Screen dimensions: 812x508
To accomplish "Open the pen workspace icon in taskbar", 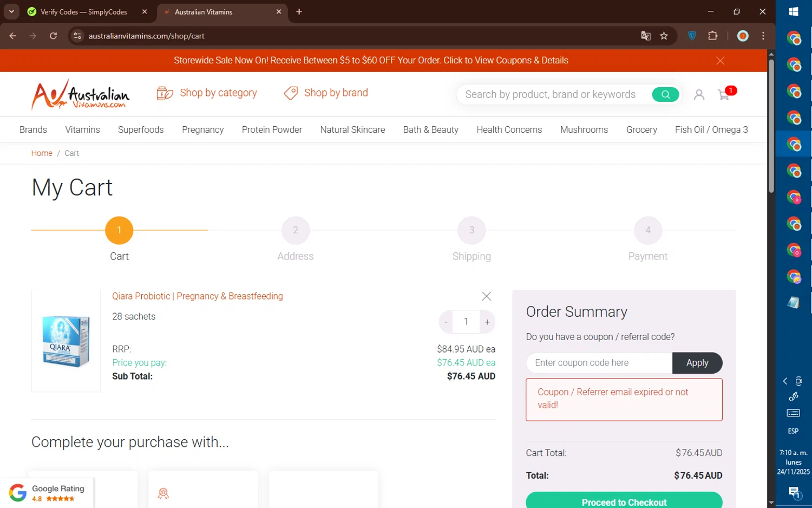I will click(794, 396).
